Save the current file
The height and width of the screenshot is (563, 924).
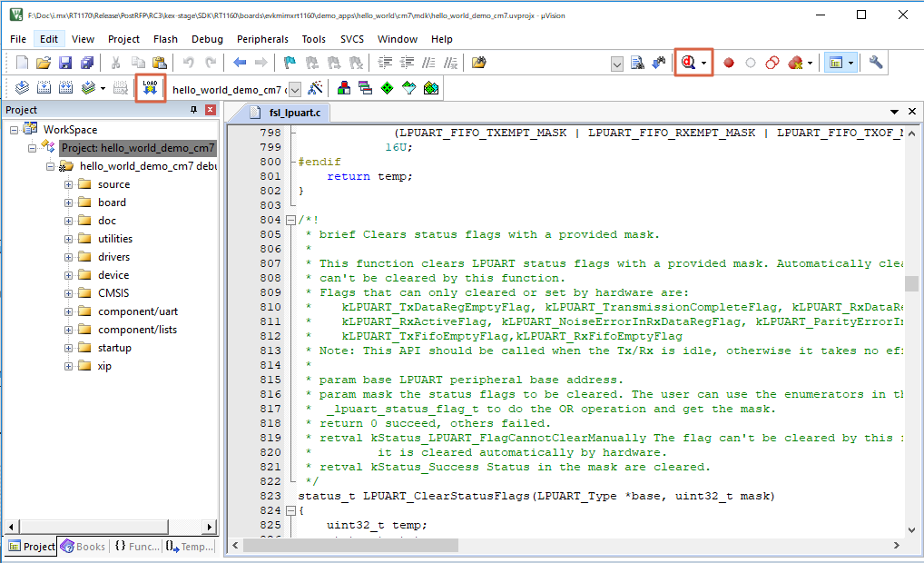pyautogui.click(x=65, y=63)
